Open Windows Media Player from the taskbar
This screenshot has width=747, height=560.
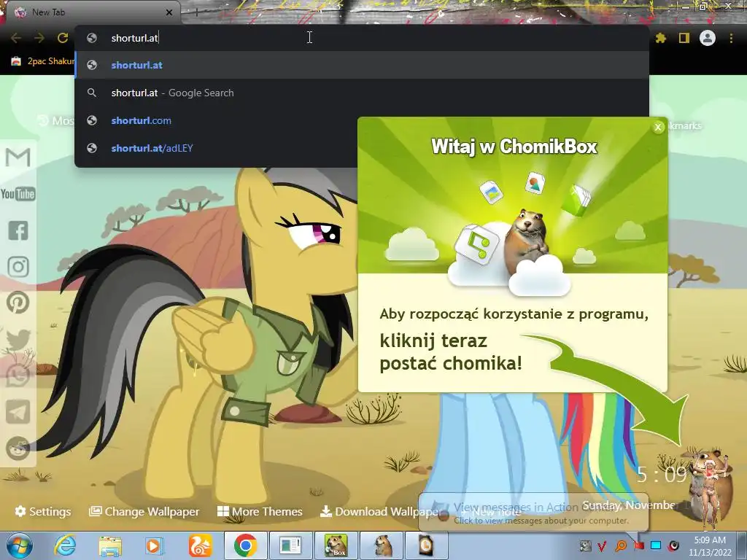point(154,546)
